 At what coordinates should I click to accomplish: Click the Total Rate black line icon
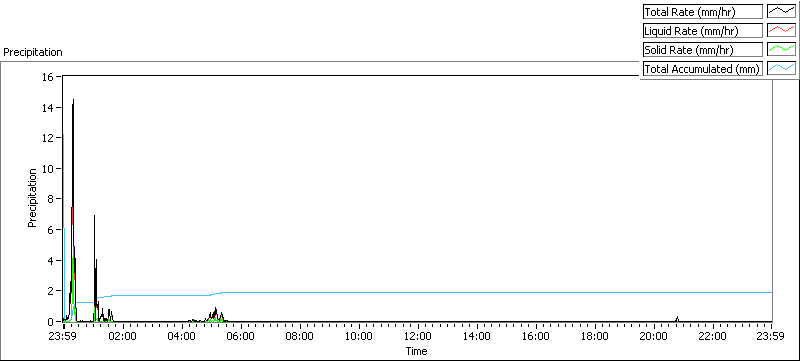tap(781, 12)
